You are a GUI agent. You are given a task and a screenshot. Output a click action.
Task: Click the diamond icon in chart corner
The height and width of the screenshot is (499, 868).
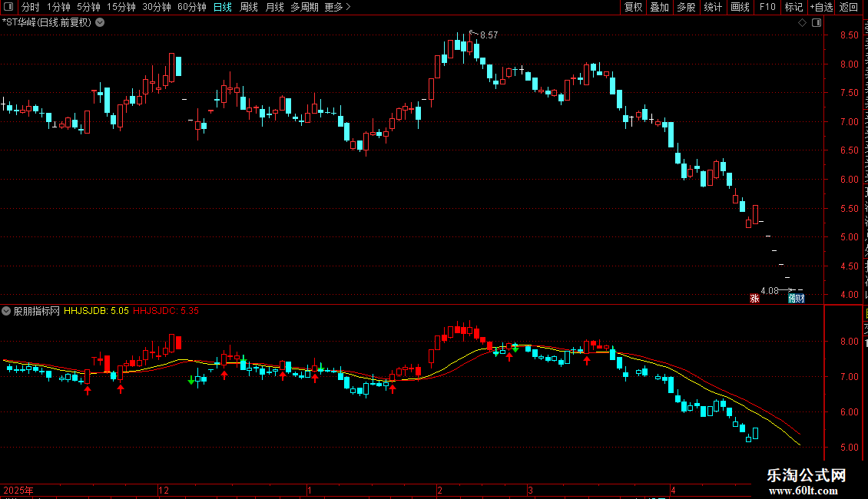[802, 23]
